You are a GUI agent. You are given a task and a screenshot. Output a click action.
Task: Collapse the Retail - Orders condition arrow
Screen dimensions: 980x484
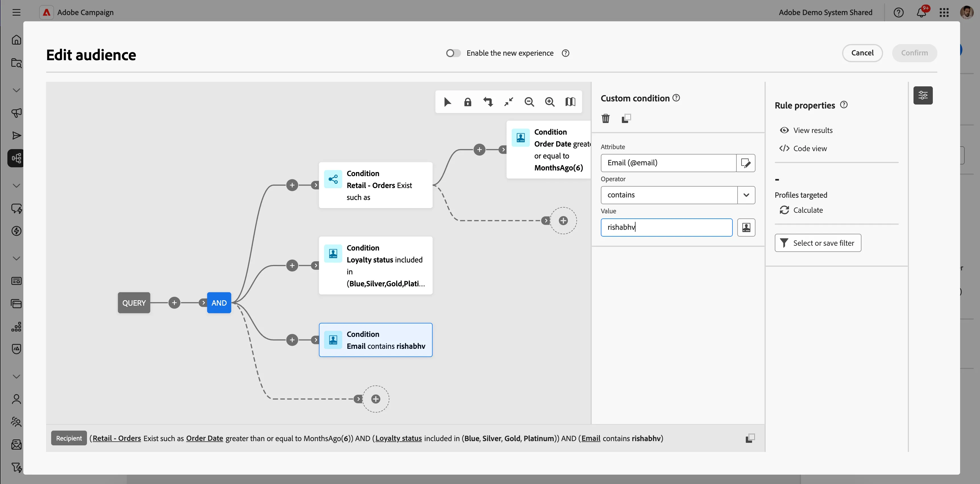click(x=315, y=185)
